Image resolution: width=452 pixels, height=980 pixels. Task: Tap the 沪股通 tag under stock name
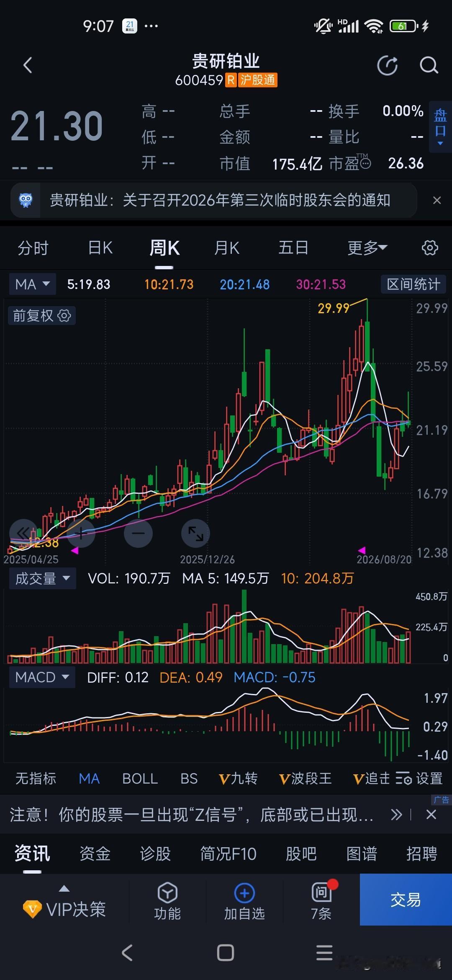click(x=258, y=80)
